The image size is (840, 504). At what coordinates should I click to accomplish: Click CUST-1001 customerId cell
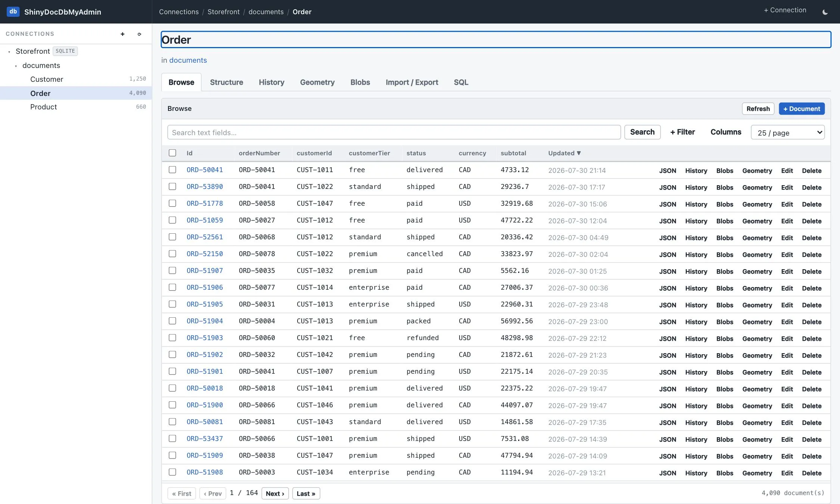click(x=315, y=439)
